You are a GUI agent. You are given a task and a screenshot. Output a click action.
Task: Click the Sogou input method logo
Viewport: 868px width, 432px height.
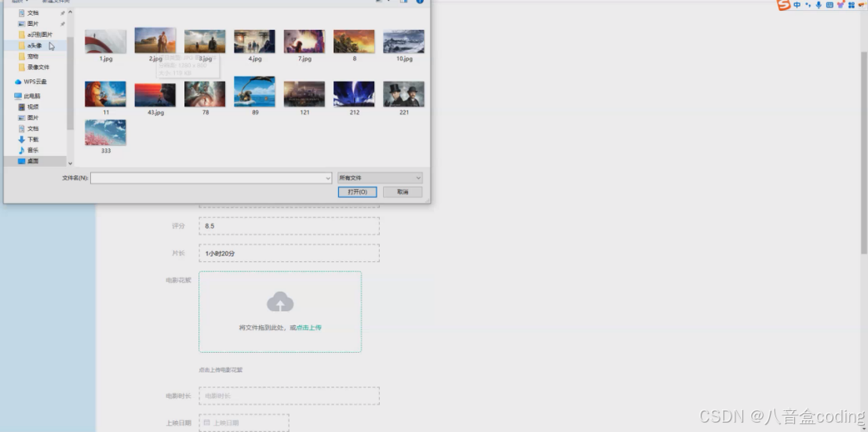(784, 5)
